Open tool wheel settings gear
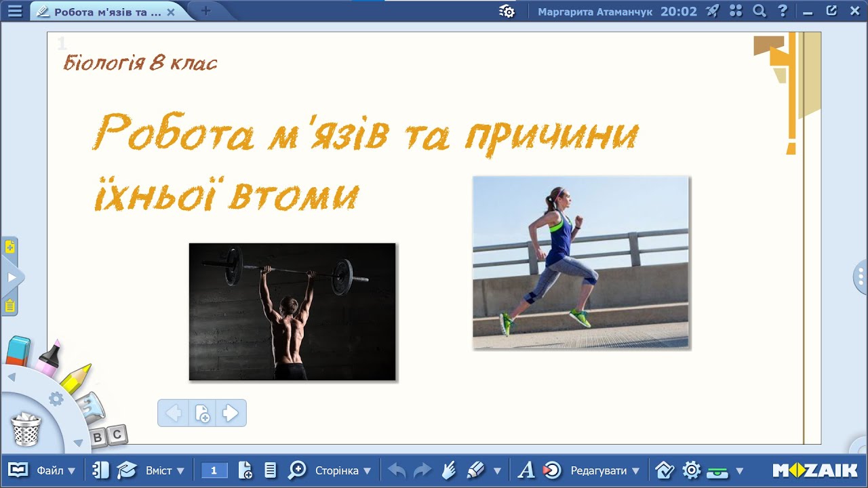The height and width of the screenshot is (488, 868). pyautogui.click(x=56, y=399)
